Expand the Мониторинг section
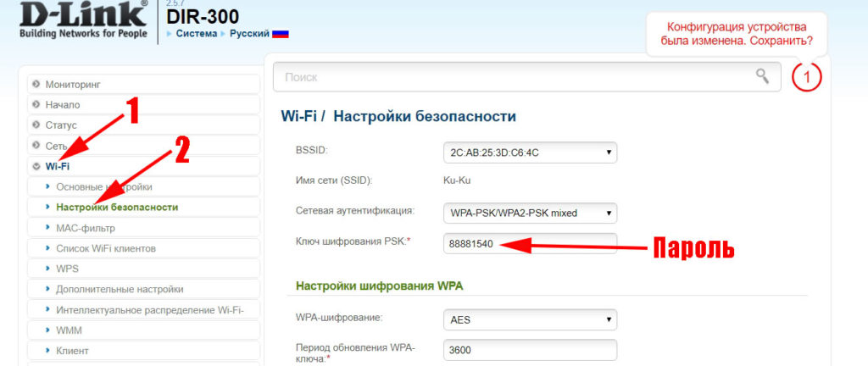The width and height of the screenshot is (868, 366). click(73, 85)
